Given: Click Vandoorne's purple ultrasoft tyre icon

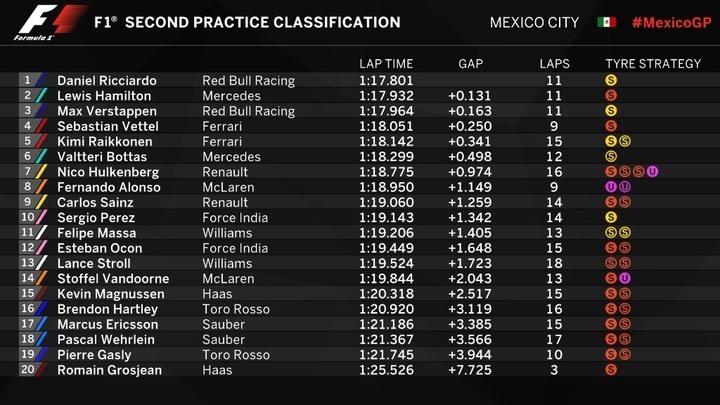Looking at the screenshot, I should pos(624,278).
